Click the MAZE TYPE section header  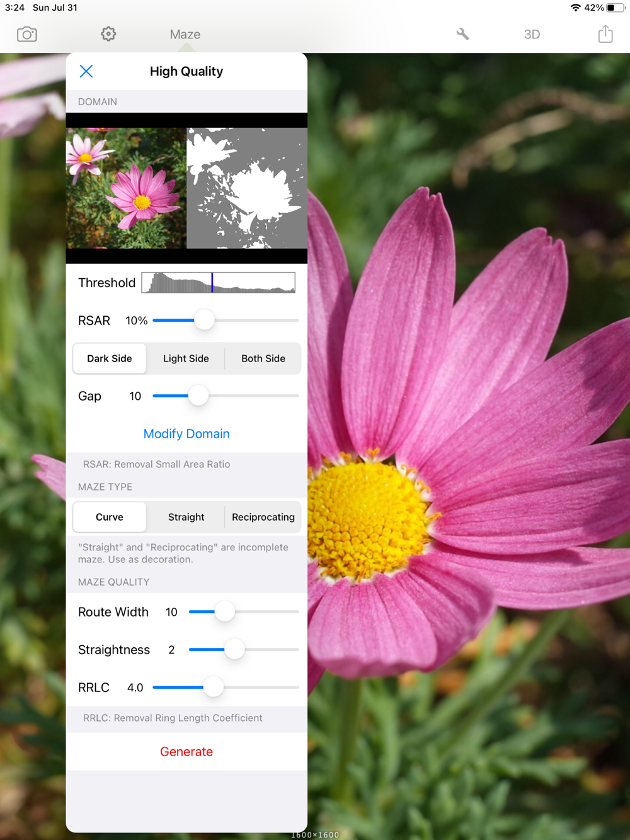[105, 487]
